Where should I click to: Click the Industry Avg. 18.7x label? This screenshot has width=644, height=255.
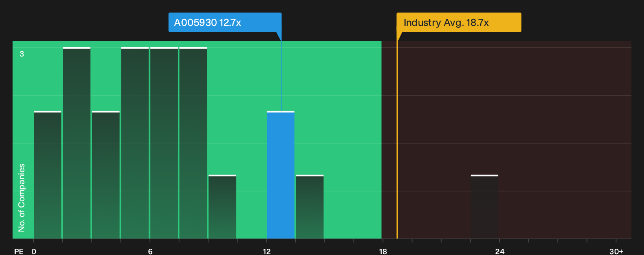[459, 22]
